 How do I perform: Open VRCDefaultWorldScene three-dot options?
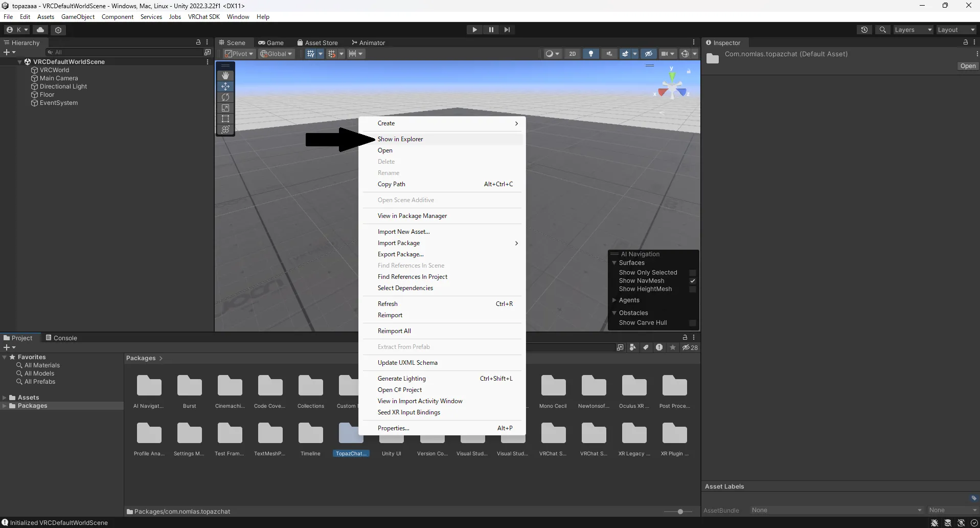(208, 62)
